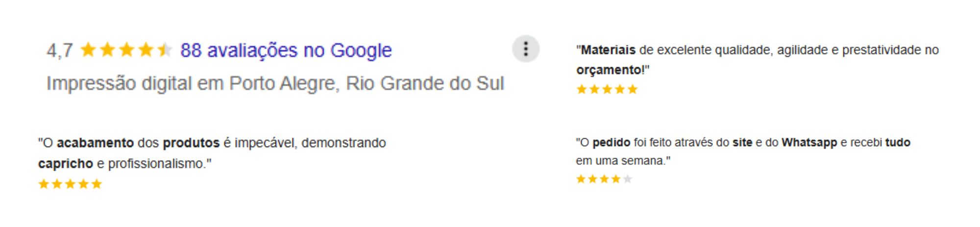This screenshot has width=980, height=227.
Task: Click the five-star rating under the Materiais review
Action: 607,90
